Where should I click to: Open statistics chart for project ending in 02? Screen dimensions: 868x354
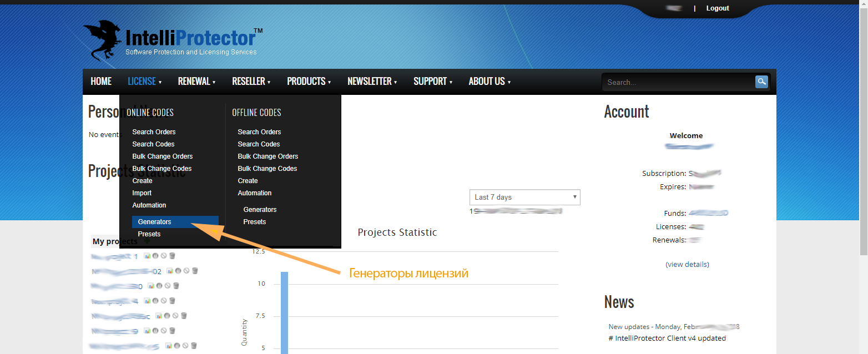pyautogui.click(x=170, y=271)
